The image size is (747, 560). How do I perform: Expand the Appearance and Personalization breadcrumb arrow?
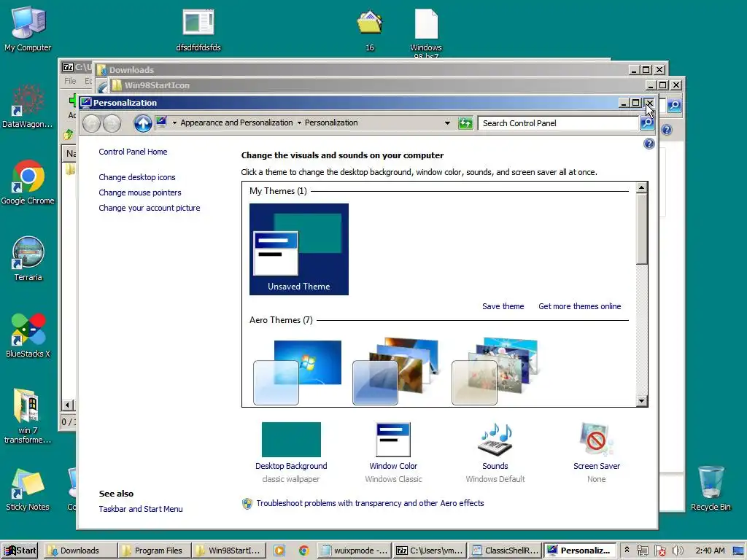174,122
